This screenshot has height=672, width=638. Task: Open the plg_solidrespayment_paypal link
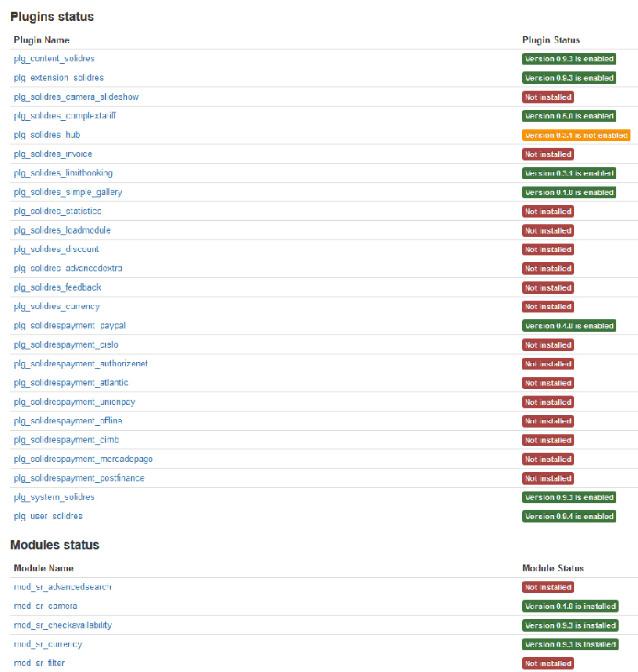tap(70, 325)
